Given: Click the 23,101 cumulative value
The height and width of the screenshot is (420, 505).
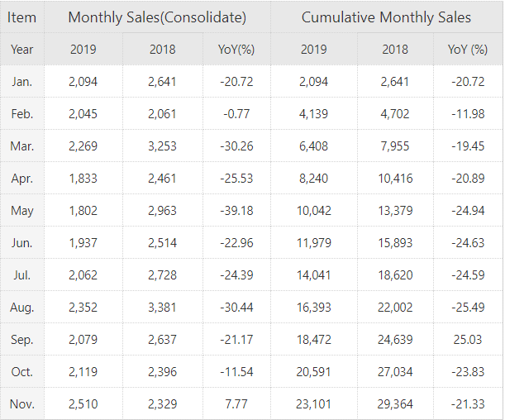Looking at the screenshot, I should (314, 404).
